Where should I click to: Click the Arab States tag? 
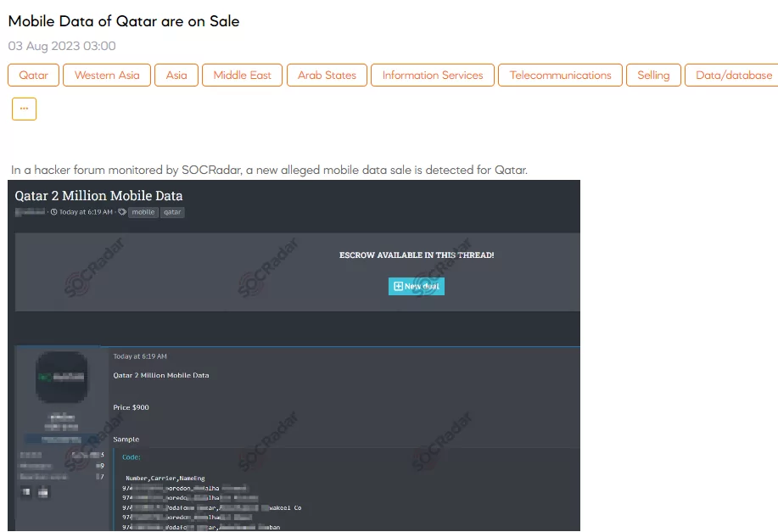click(327, 75)
